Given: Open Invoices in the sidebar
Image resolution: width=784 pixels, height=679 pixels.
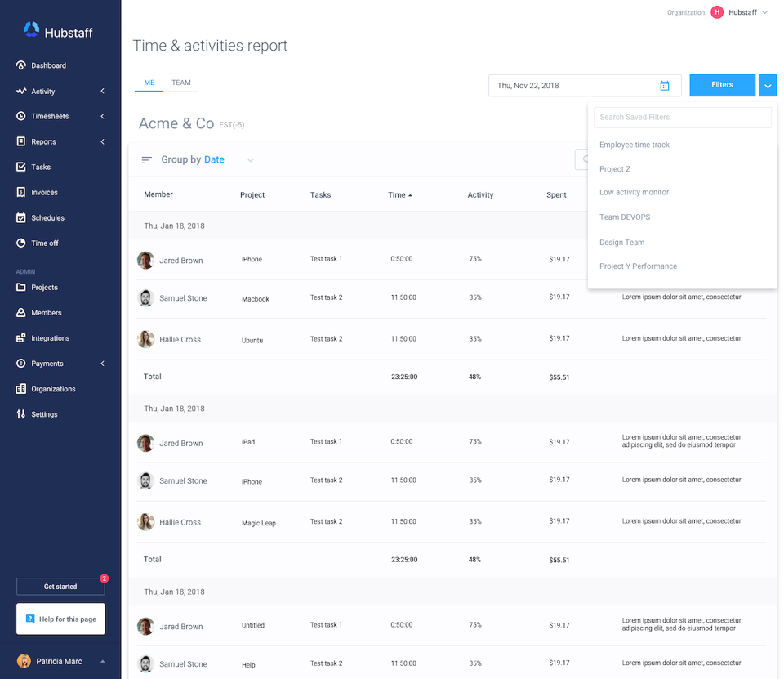Looking at the screenshot, I should (x=44, y=193).
